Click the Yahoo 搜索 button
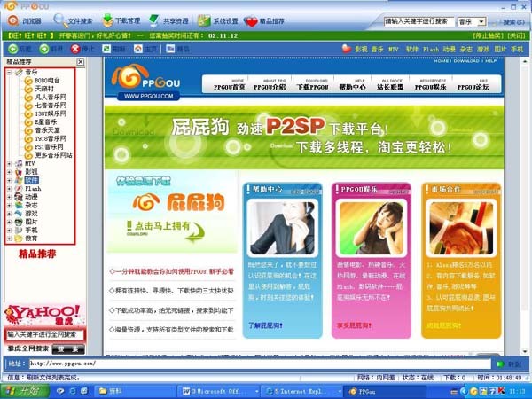 click(x=68, y=349)
